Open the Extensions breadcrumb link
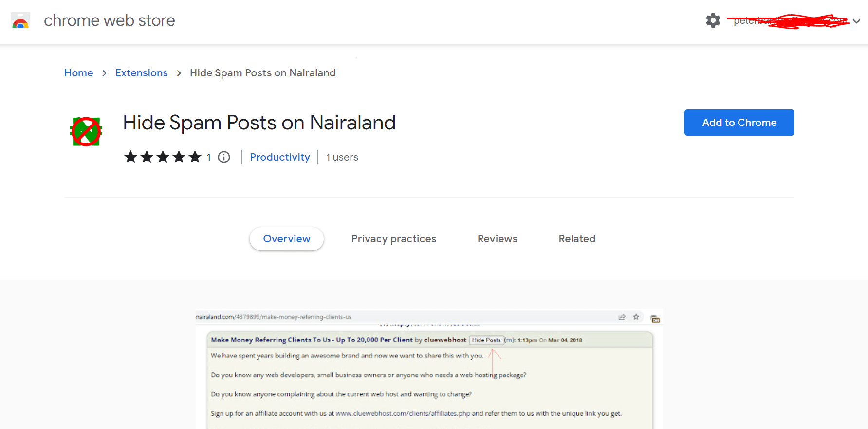This screenshot has width=868, height=429. point(141,73)
